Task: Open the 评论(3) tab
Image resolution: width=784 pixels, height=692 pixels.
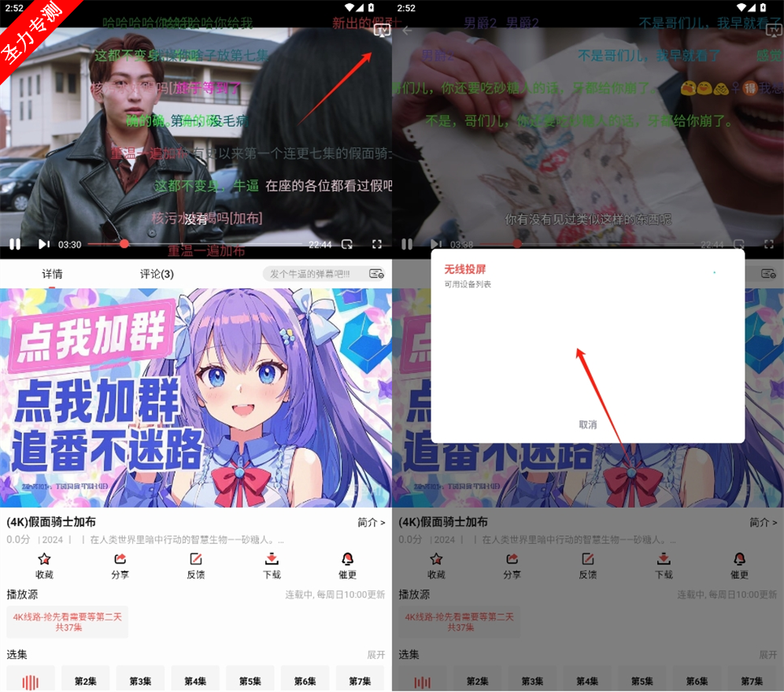Action: 157,274
